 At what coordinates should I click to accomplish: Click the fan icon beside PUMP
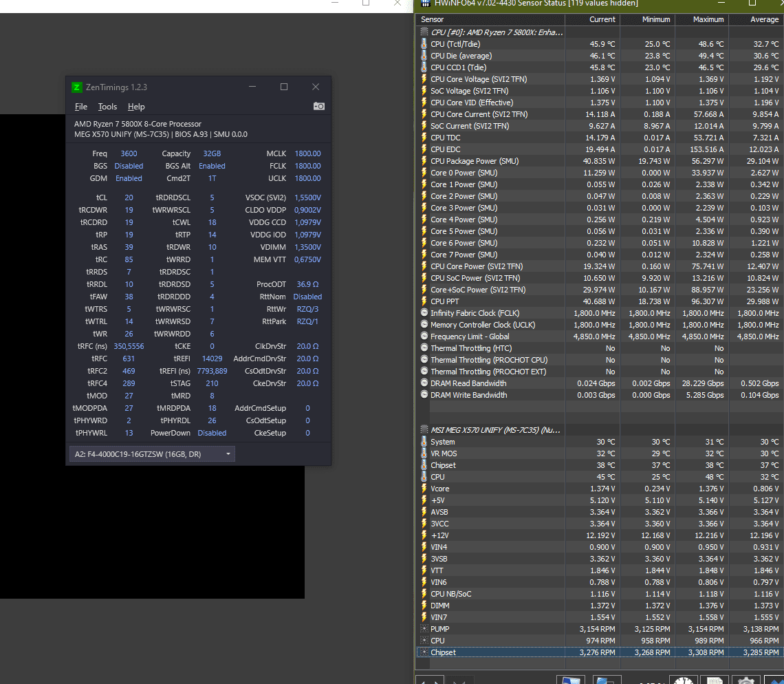424,629
